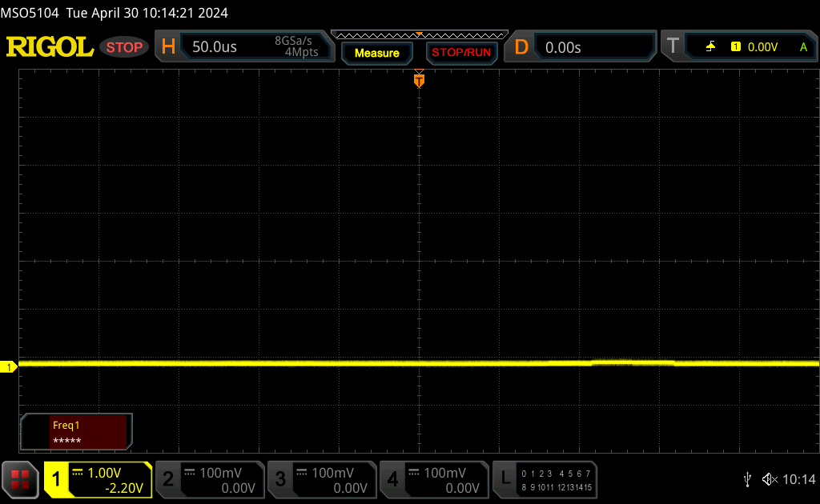
Task: Click the 50.0us horizontal timebase value
Action: pos(215,47)
